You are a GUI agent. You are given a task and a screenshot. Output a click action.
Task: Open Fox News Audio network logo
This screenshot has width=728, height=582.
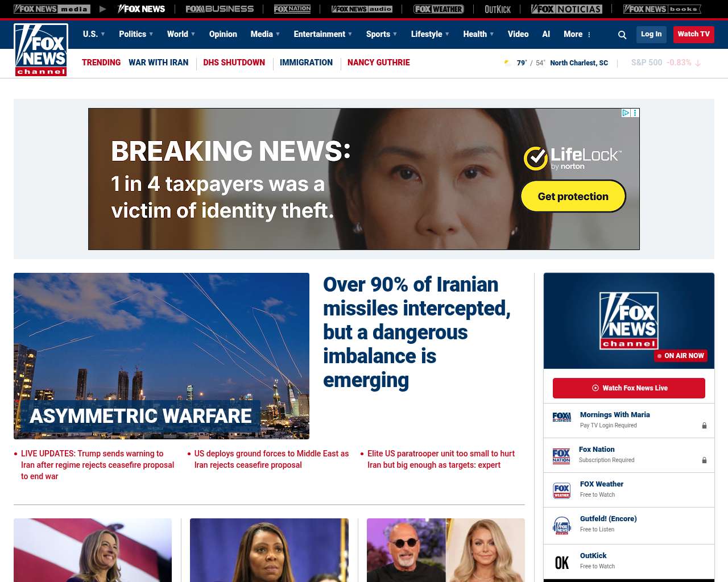[362, 9]
